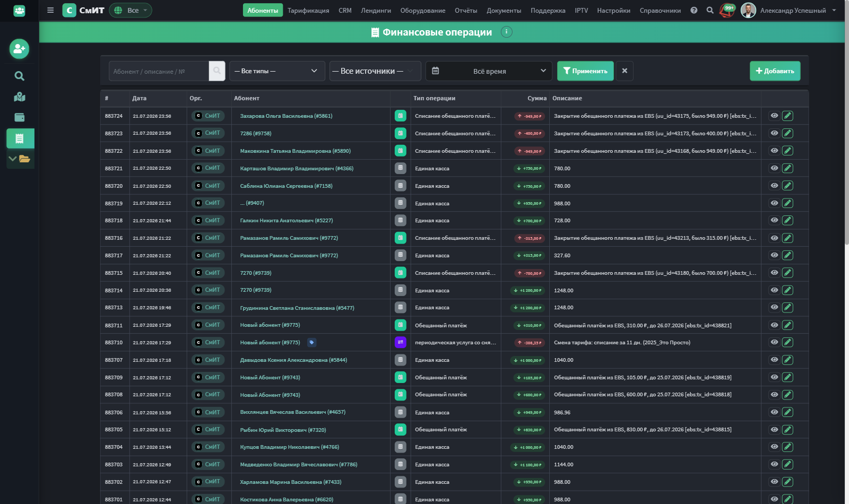Open the Тарификация menu
849x504 pixels.
(308, 10)
